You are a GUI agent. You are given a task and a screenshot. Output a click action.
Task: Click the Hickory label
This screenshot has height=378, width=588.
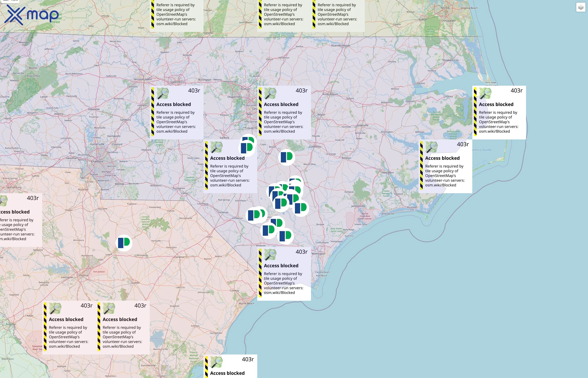tap(59, 114)
